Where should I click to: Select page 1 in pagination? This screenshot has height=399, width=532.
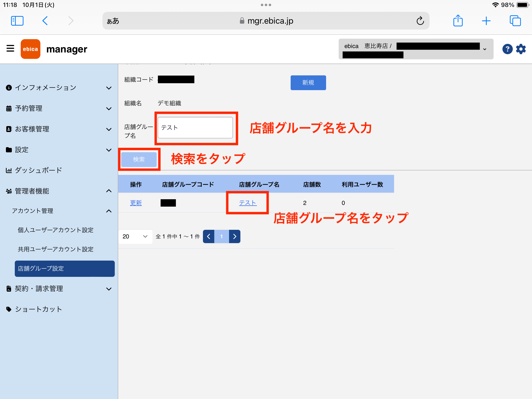click(221, 236)
